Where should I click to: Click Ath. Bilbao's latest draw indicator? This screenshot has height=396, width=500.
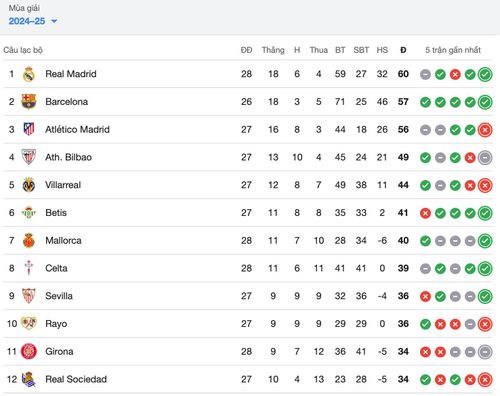(485, 158)
